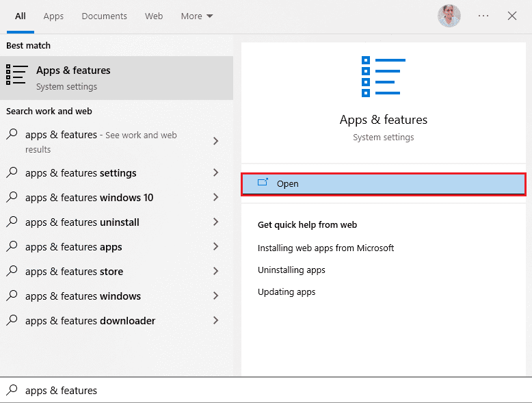Expand 'apps & features downloader' chevron
Screen dimensions: 532x403
[x=216, y=320]
